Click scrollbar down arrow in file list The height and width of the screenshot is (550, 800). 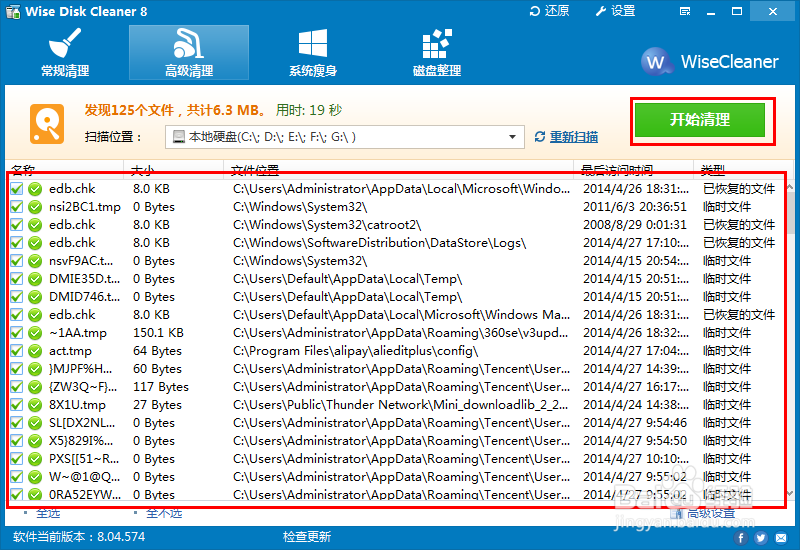[x=790, y=493]
